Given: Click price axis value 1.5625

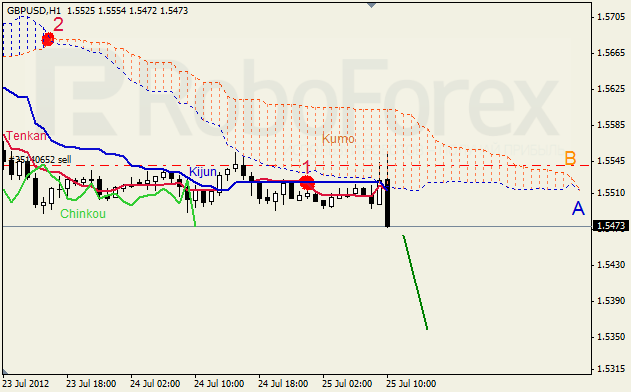Looking at the screenshot, I should (611, 89).
